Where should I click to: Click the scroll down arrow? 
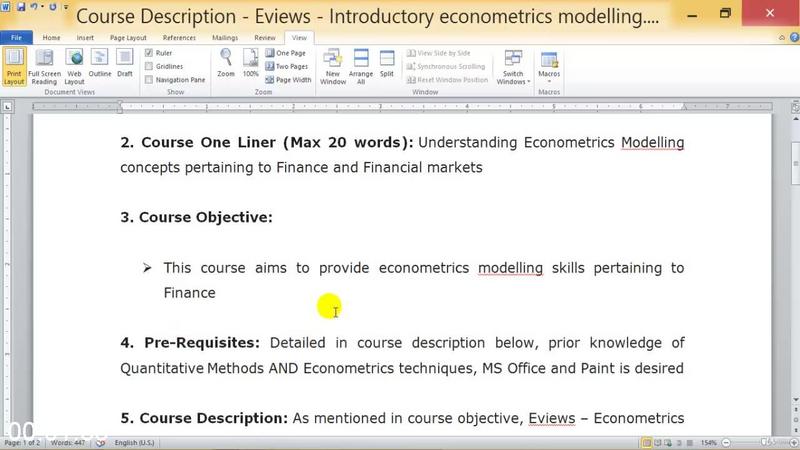click(x=795, y=400)
